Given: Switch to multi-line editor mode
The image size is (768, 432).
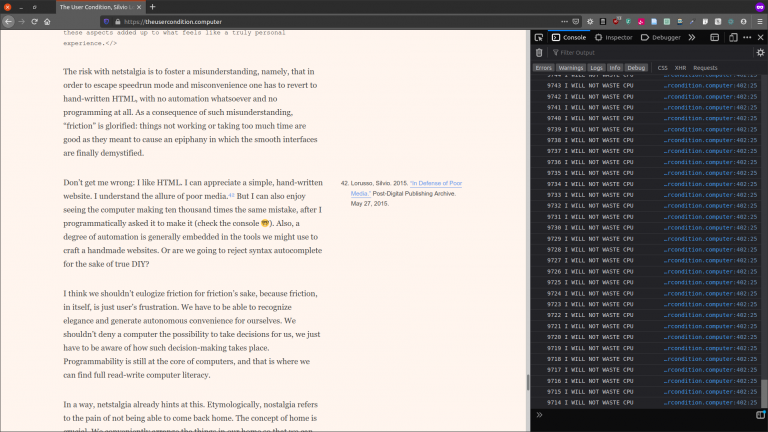Looking at the screenshot, I should (x=759, y=414).
